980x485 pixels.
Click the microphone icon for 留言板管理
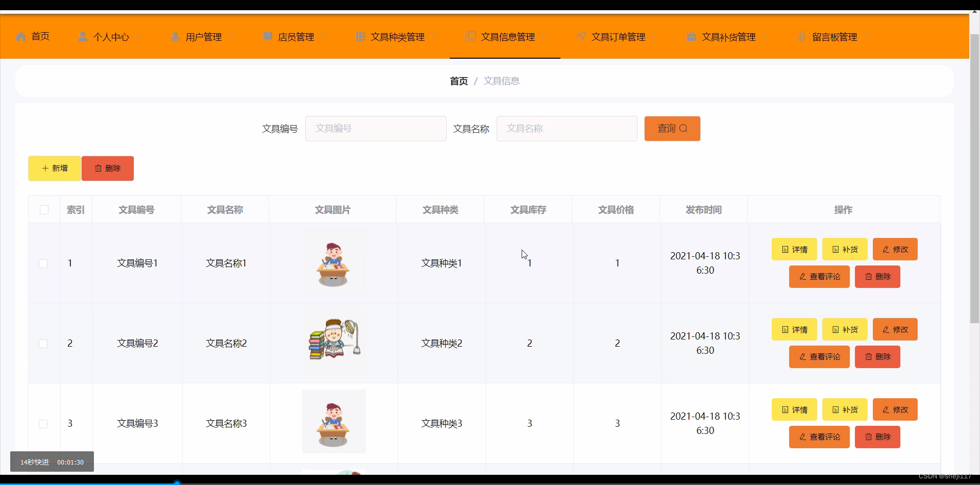[x=800, y=36]
